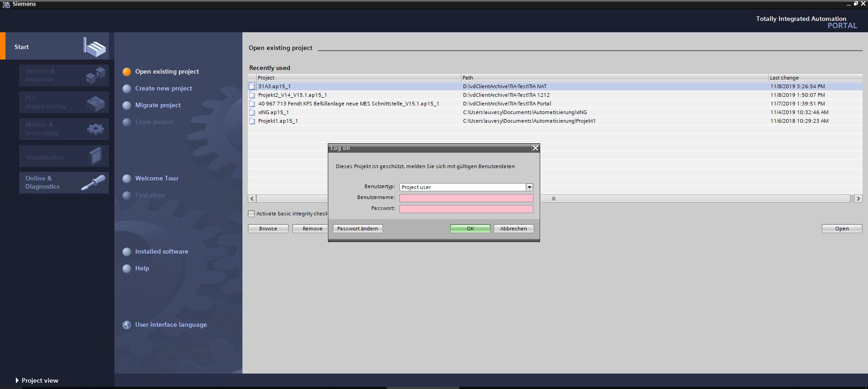Click file icon beside 31A3.ap15_1 project

click(x=252, y=86)
